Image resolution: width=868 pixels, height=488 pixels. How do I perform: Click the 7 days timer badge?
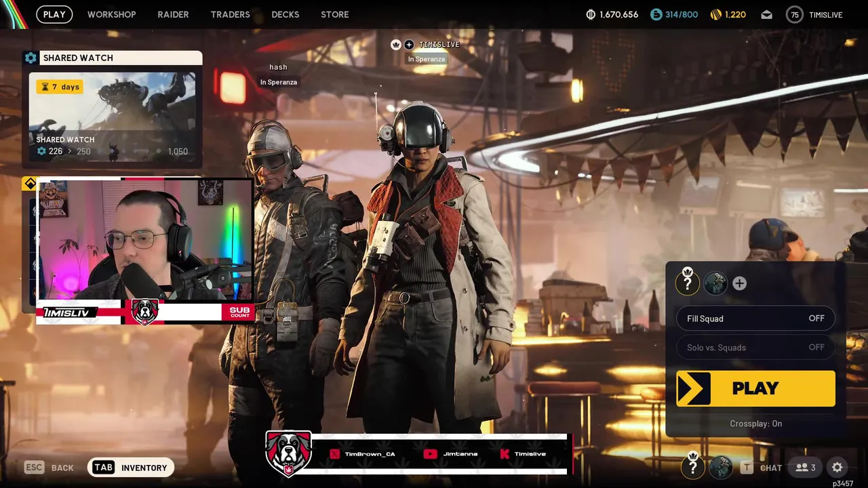pyautogui.click(x=60, y=87)
